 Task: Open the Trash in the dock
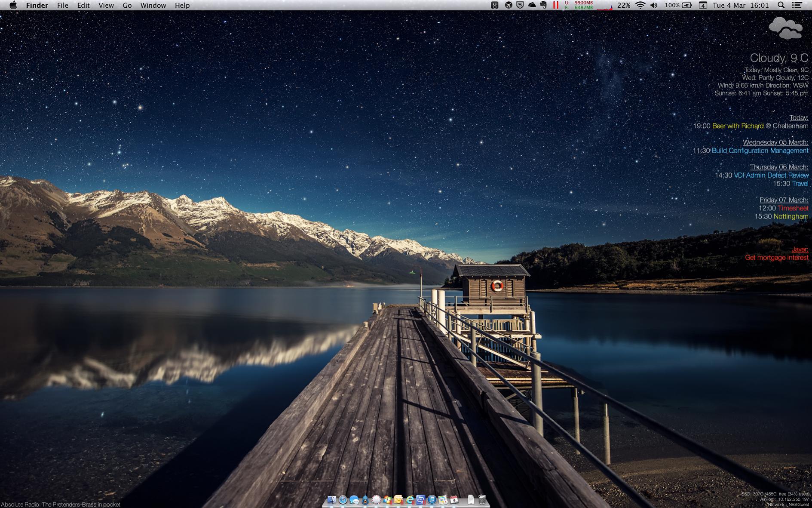482,499
